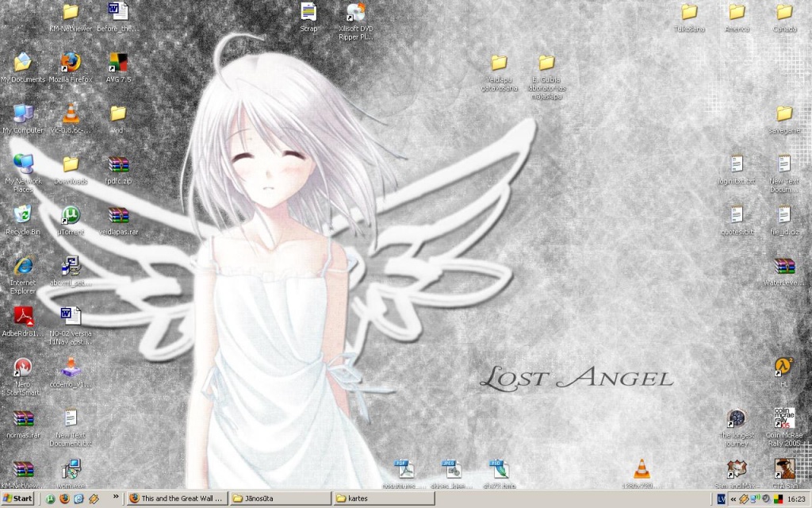This screenshot has height=508, width=812.
Task: Select the savegame folder icon
Action: 784,118
